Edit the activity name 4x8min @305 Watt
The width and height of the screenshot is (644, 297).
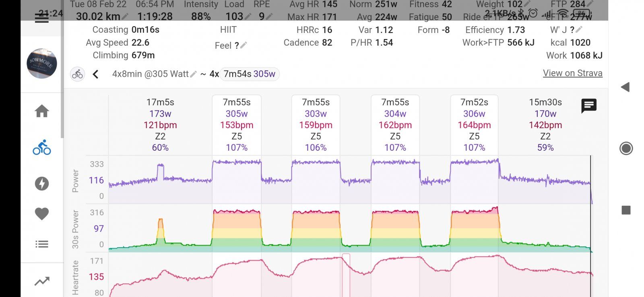coord(194,74)
